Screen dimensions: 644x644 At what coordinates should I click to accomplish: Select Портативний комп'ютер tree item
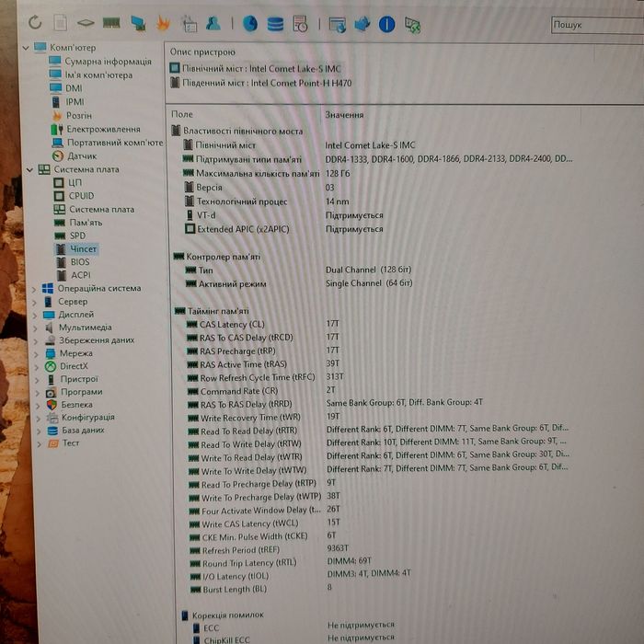tap(108, 143)
